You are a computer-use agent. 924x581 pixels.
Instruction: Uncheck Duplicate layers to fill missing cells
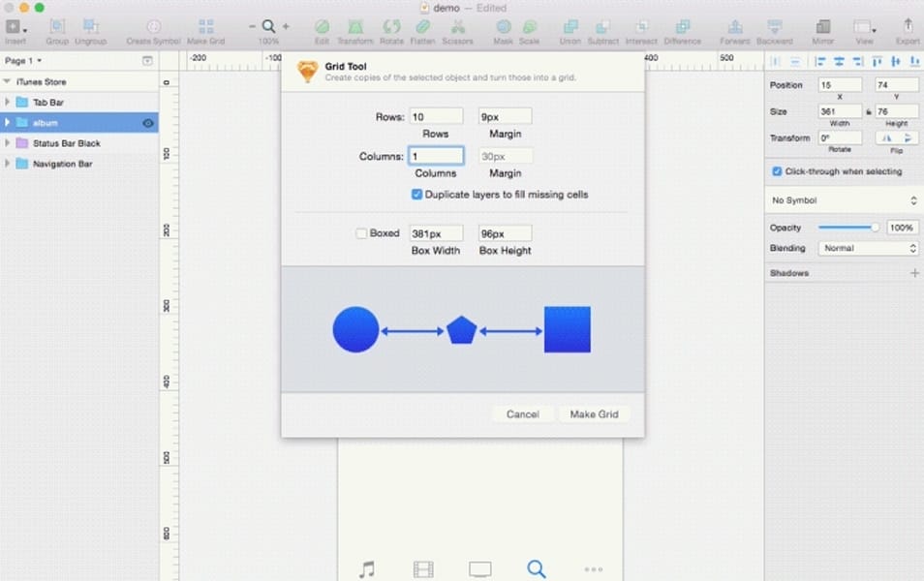click(x=416, y=194)
